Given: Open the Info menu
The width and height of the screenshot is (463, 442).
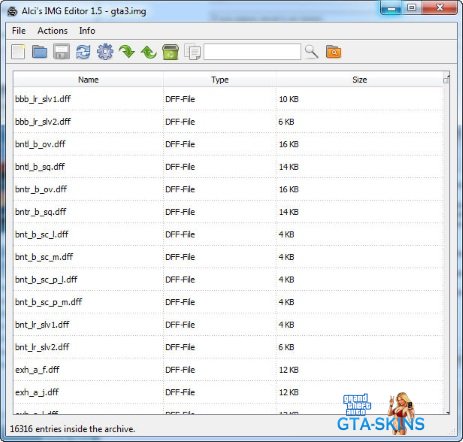Looking at the screenshot, I should tap(87, 31).
